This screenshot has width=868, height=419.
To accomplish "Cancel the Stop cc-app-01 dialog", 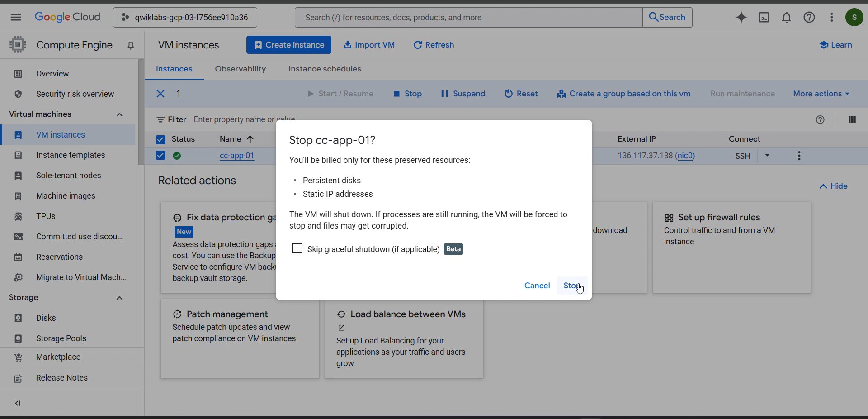I will (x=537, y=286).
